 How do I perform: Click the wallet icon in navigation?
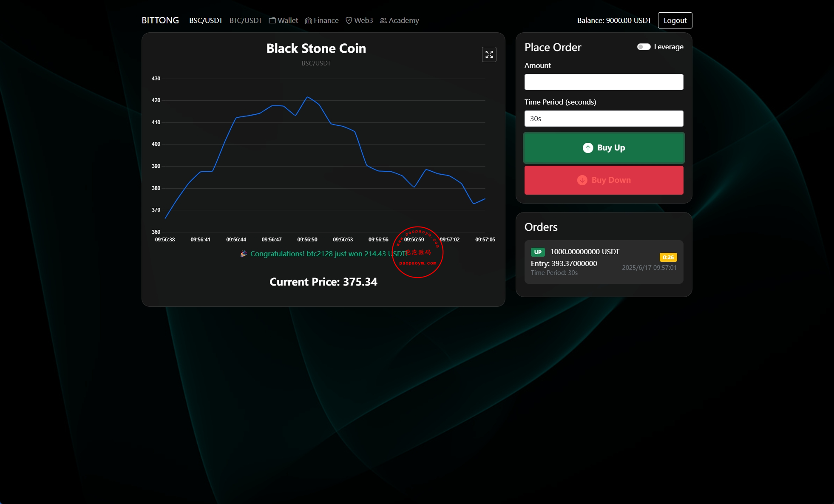click(x=272, y=20)
